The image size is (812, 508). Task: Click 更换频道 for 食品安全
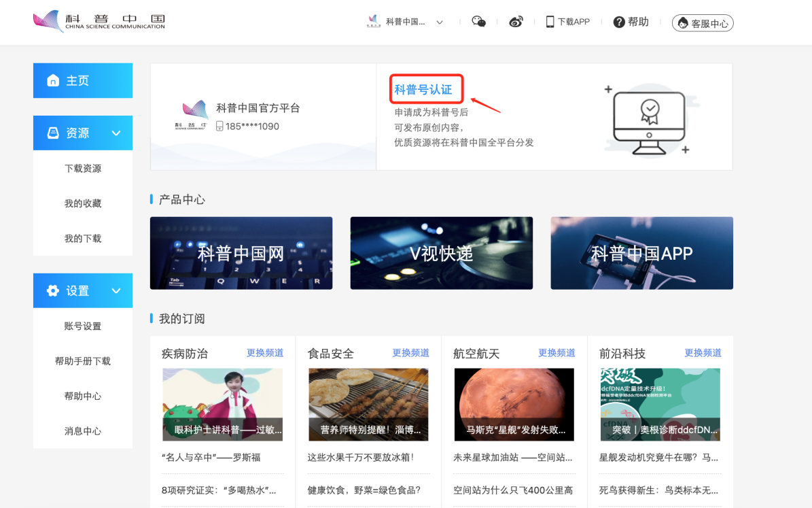tap(410, 352)
